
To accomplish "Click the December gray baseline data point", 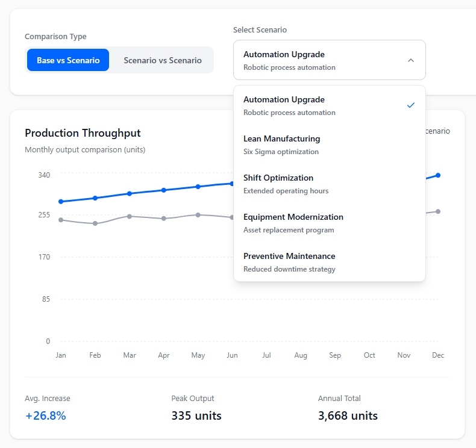I will (x=438, y=211).
